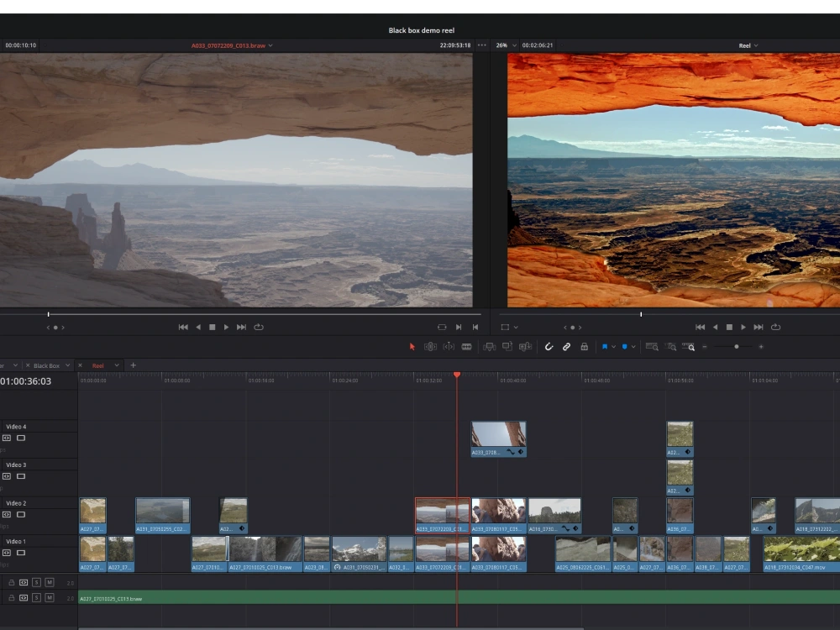This screenshot has height=630, width=840.
Task: Click the Match Frame icon in source viewer
Action: [x=442, y=327]
